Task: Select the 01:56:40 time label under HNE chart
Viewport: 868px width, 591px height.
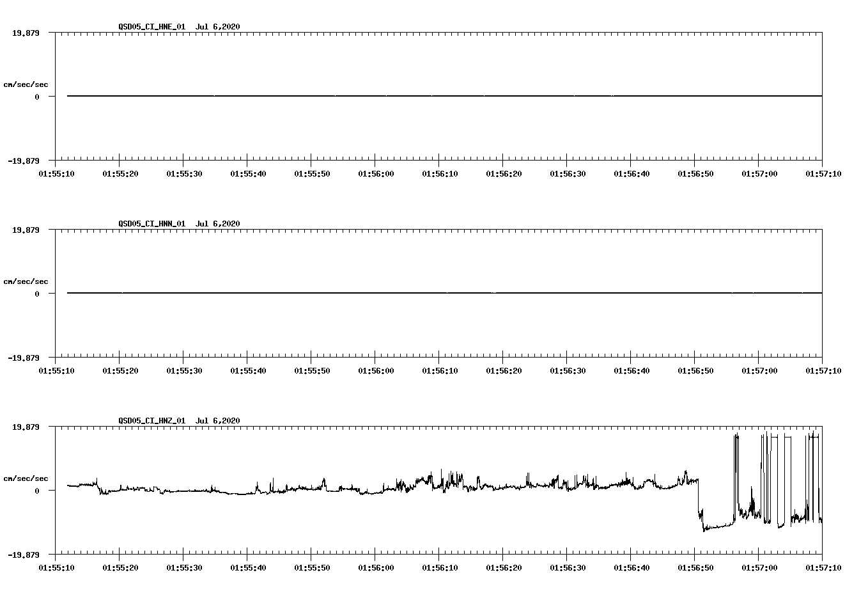Action: [x=631, y=173]
